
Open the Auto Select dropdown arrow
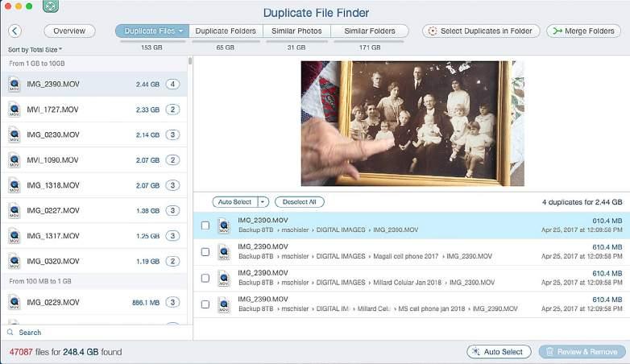tap(263, 202)
